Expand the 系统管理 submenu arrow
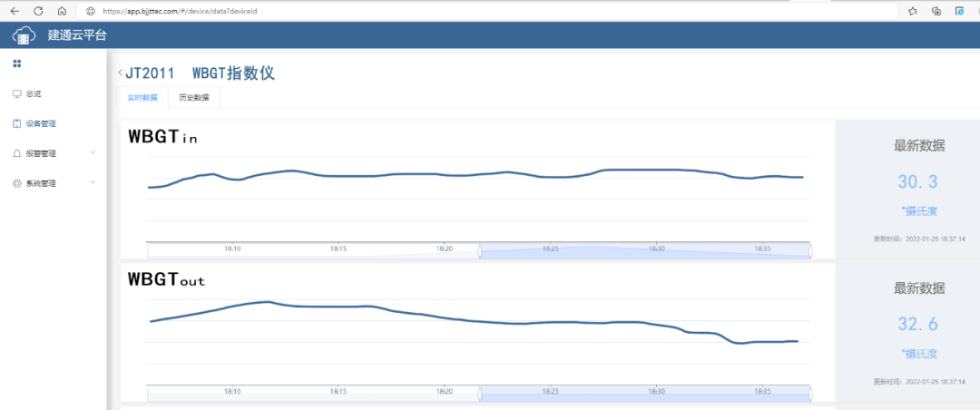The width and height of the screenshot is (980, 410). pyautogui.click(x=93, y=182)
